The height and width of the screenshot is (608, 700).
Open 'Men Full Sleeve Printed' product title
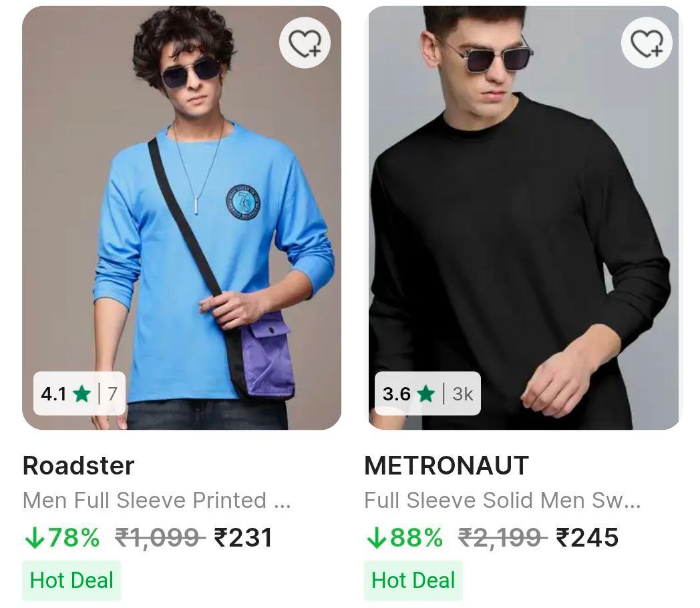(156, 500)
